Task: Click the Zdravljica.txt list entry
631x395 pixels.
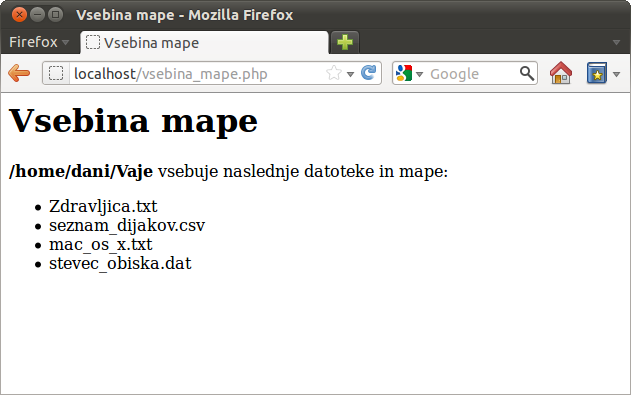Action: (x=103, y=206)
